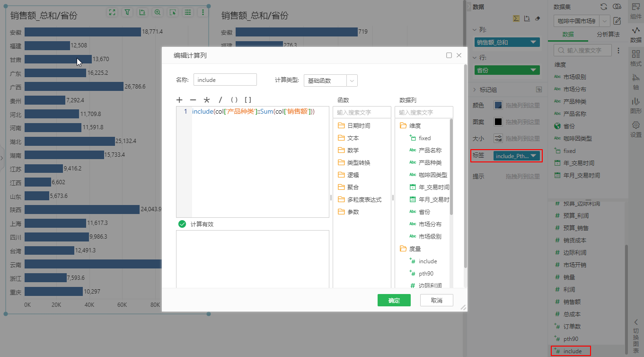644x357 pixels.
Task: Click the fullscreen expand icon on chart
Action: tap(112, 12)
